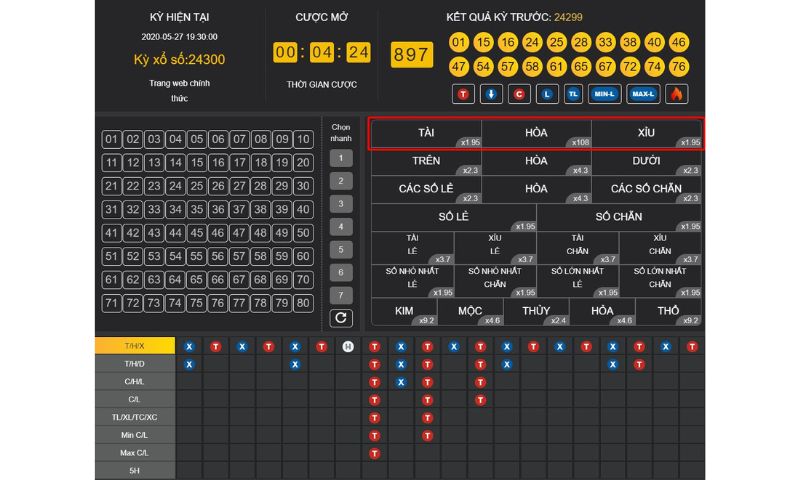The height and width of the screenshot is (480, 800).
Task: Quick-pick 3 numbers in Chọn nhanh
Action: pos(341,204)
